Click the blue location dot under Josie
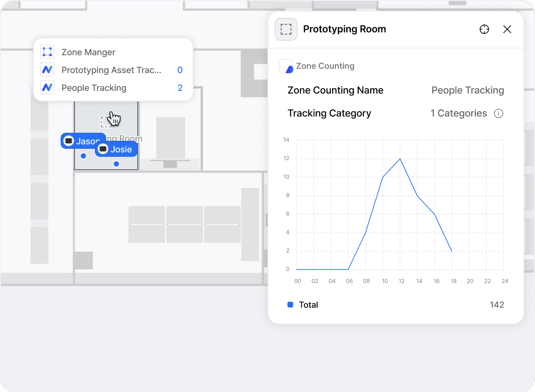The width and height of the screenshot is (535, 392). point(116,164)
